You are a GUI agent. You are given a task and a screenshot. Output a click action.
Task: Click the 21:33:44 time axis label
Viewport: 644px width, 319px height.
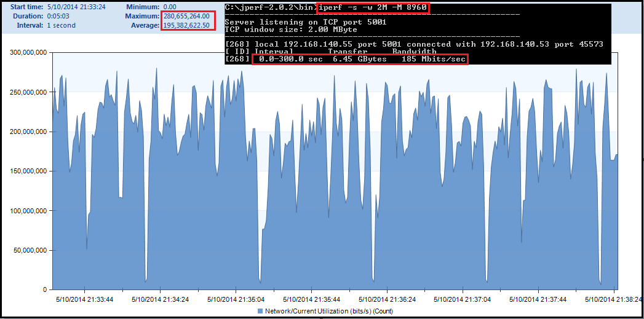(x=84, y=299)
